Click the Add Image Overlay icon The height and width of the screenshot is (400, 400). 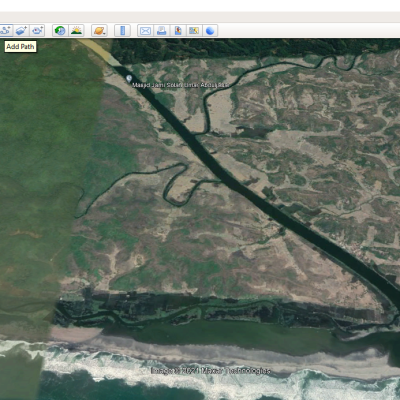click(21, 31)
